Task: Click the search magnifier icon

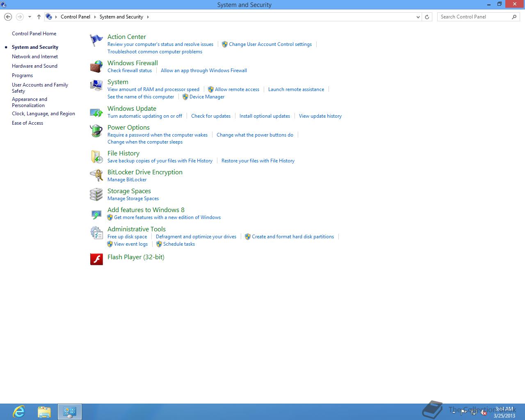Action: (514, 17)
